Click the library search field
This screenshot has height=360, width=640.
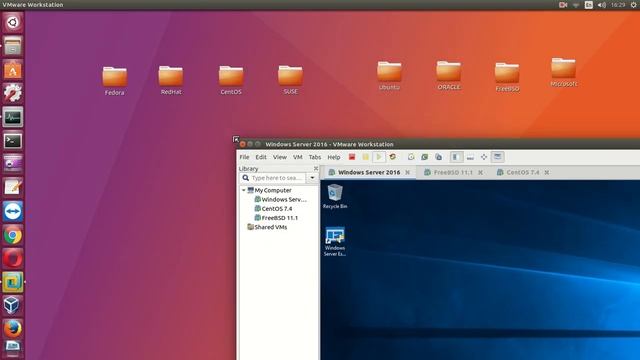click(x=273, y=178)
